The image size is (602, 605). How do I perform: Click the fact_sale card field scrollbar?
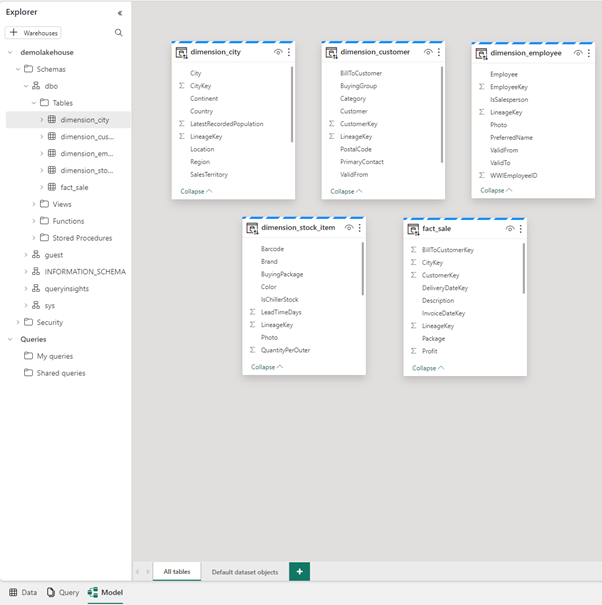pyautogui.click(x=524, y=269)
